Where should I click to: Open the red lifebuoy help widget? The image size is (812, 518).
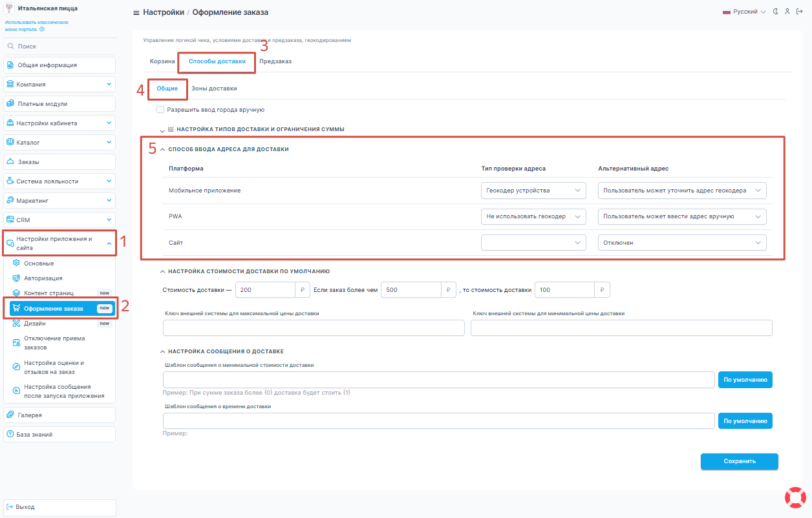(795, 497)
